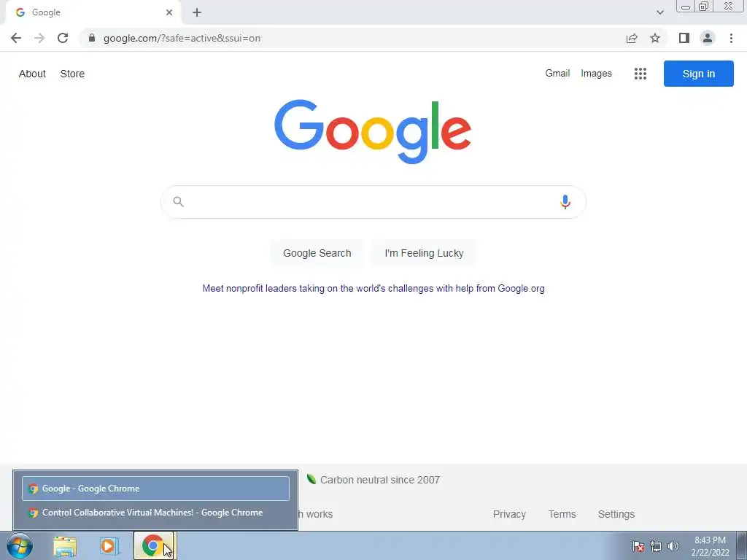Click the magnifier icon in search box
This screenshot has width=747, height=560.
click(x=178, y=201)
